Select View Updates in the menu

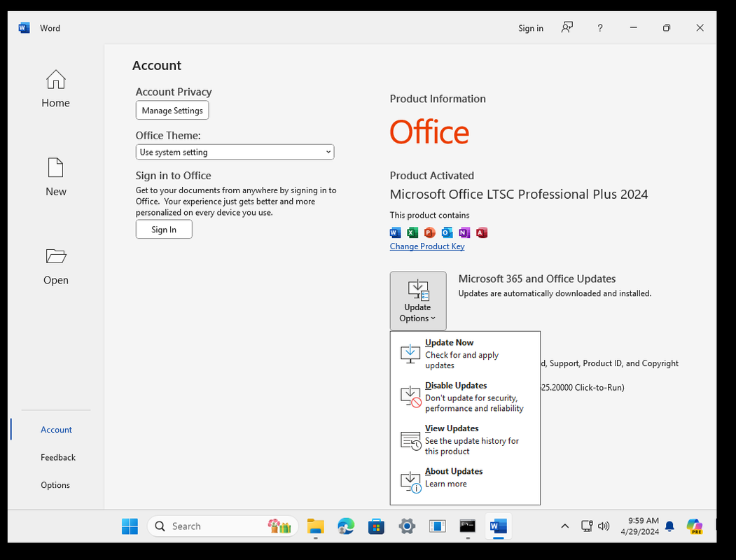click(x=465, y=440)
